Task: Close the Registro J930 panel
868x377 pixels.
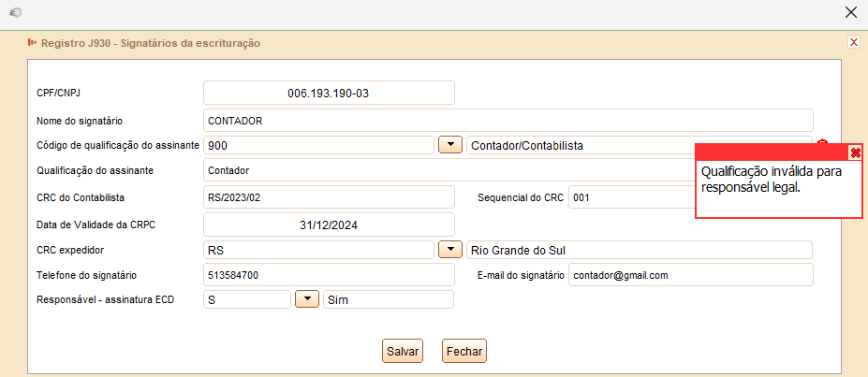Action: tap(853, 42)
